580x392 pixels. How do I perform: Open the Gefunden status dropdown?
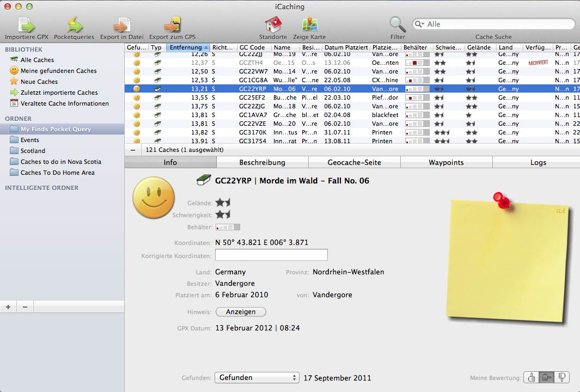257,378
